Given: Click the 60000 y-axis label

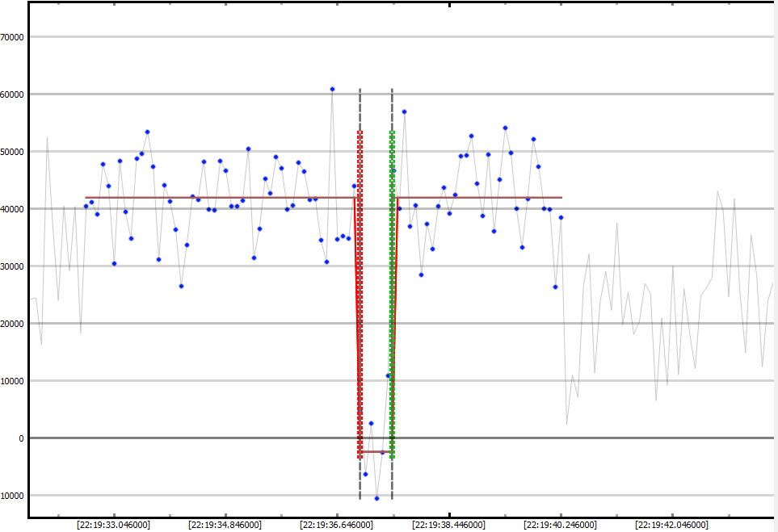Looking at the screenshot, I should tap(13, 94).
